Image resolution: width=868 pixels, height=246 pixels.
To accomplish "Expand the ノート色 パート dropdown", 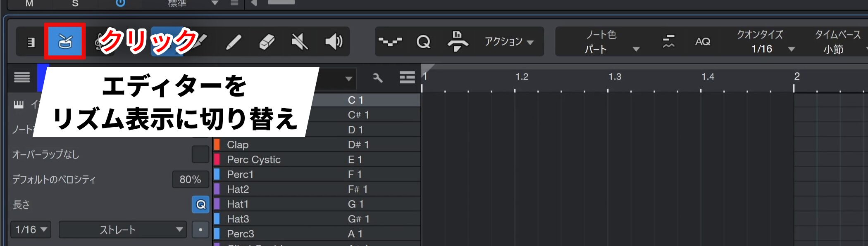I will pos(612,49).
